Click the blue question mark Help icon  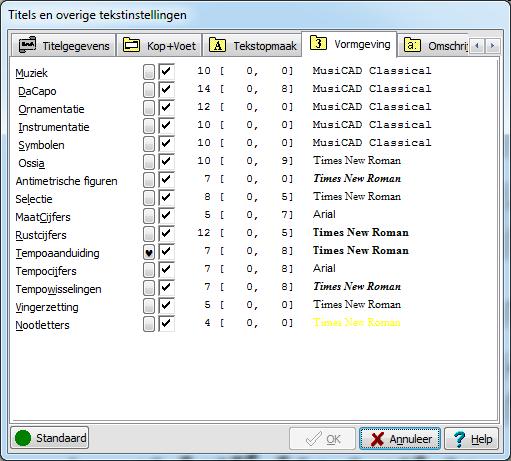(x=459, y=439)
